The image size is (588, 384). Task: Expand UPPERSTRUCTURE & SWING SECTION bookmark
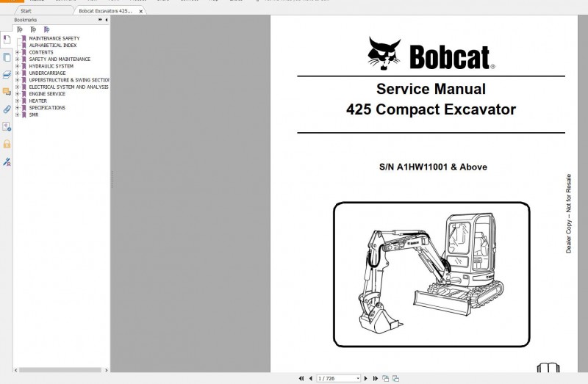(x=17, y=80)
